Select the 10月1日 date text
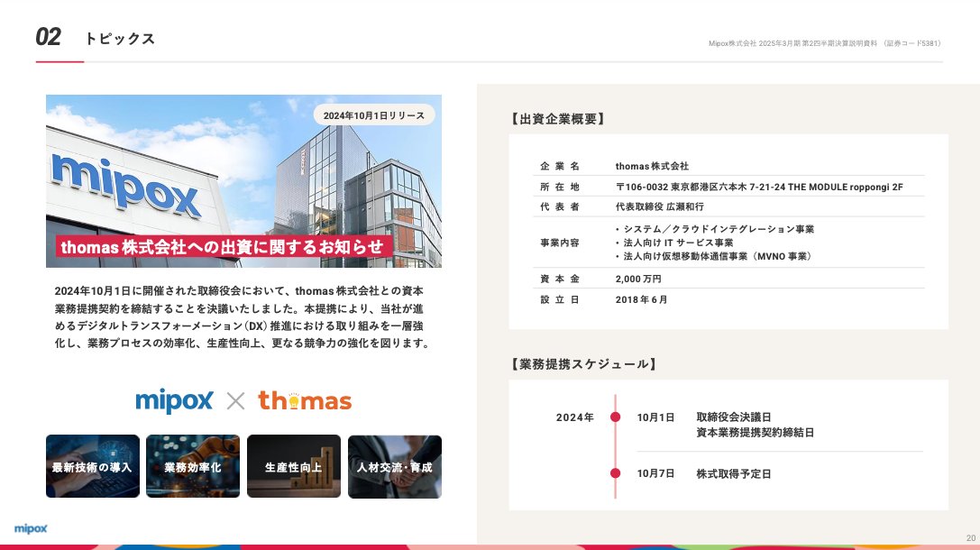This screenshot has width=980, height=550. click(x=655, y=417)
